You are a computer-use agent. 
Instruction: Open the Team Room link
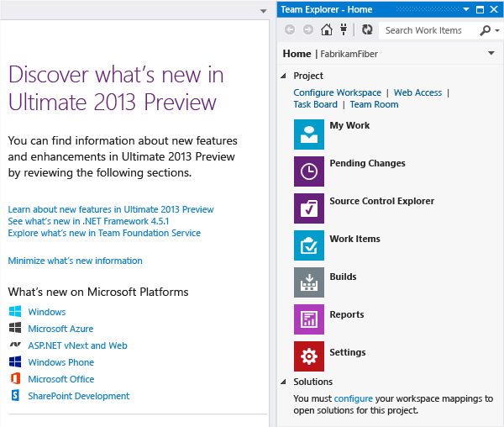coord(374,104)
